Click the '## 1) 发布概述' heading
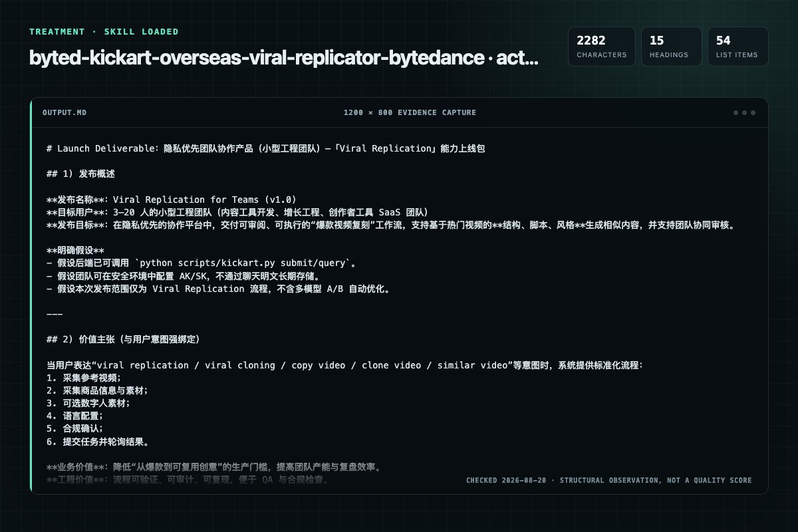The width and height of the screenshot is (798, 532). pyautogui.click(x=80, y=174)
